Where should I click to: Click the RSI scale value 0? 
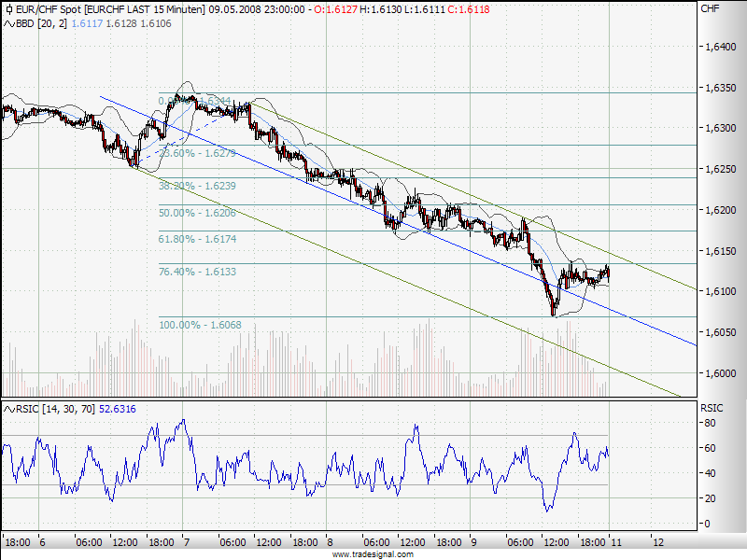707,524
